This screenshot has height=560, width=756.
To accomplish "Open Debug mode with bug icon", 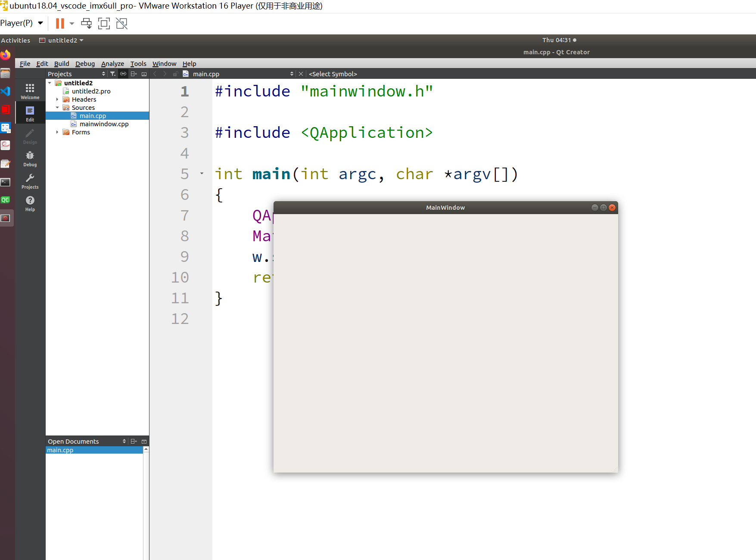I will pos(30,158).
